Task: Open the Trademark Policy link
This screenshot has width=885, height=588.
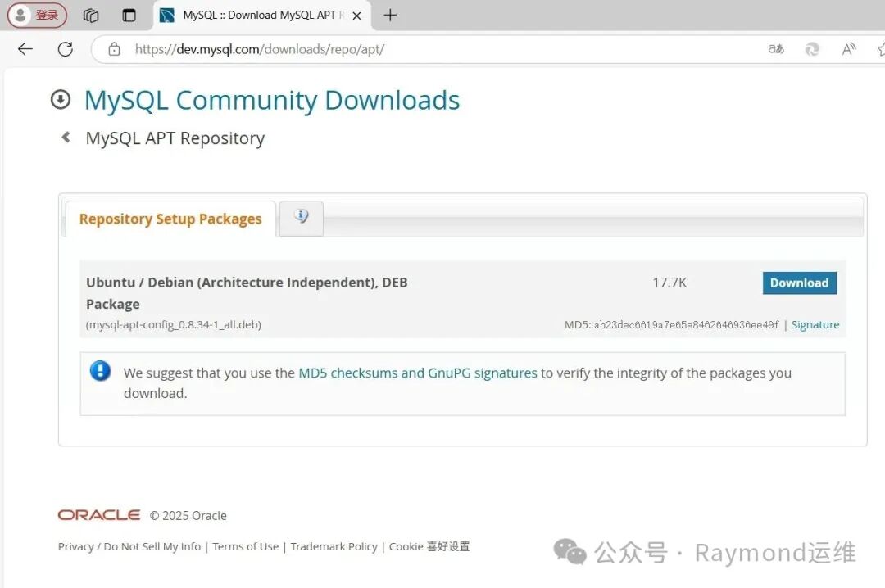Action: pyautogui.click(x=334, y=546)
